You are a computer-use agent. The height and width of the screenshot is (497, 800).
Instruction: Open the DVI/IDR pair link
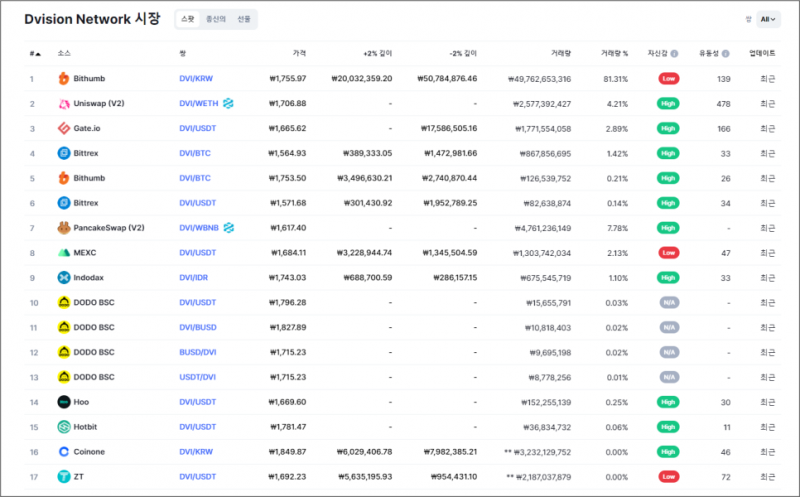193,278
